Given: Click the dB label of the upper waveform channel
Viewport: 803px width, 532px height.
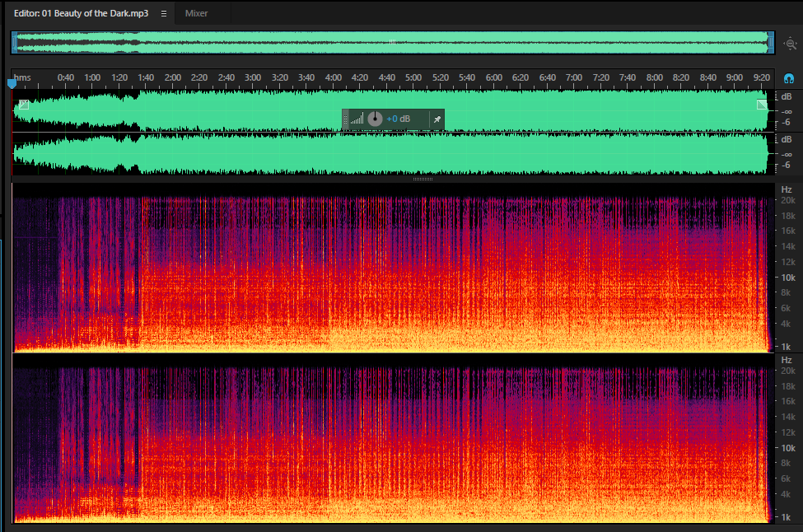Looking at the screenshot, I should click(x=787, y=97).
